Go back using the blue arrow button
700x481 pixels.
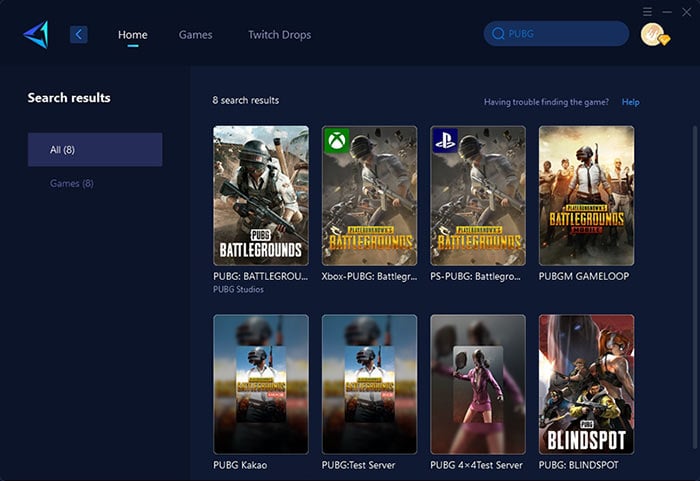click(79, 34)
